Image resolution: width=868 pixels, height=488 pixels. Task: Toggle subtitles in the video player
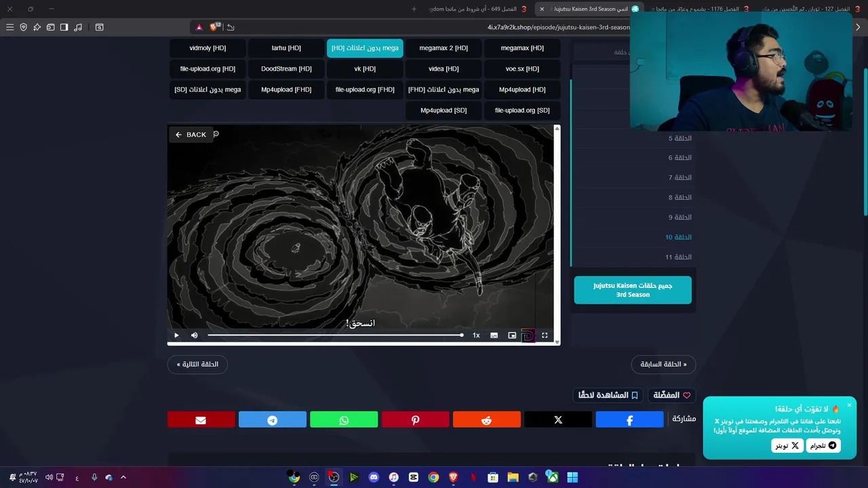click(494, 335)
